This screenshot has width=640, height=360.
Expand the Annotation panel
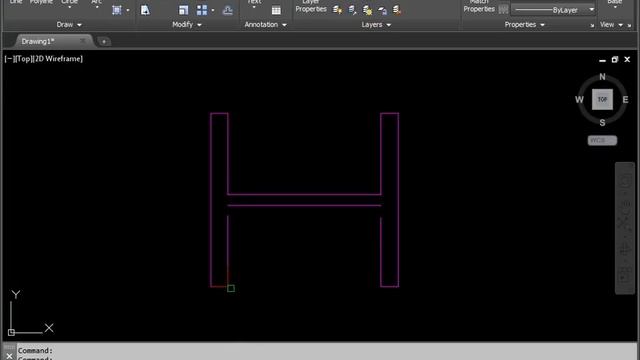click(x=265, y=25)
